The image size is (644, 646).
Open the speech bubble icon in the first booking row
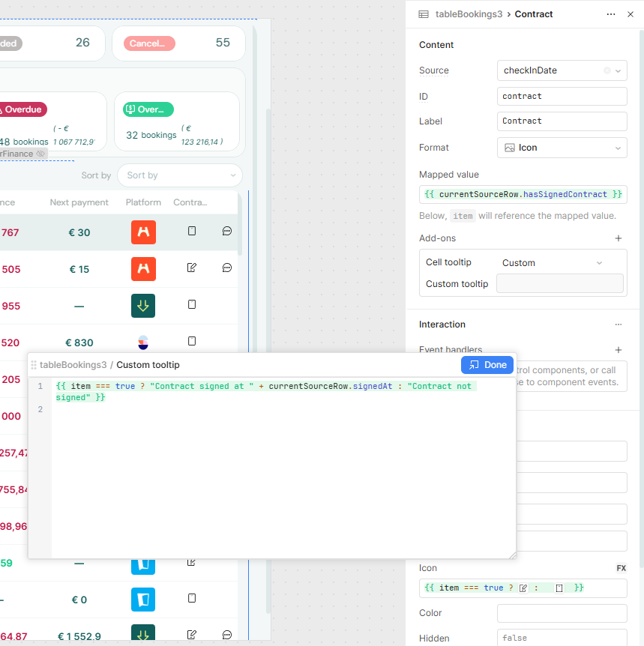(226, 232)
